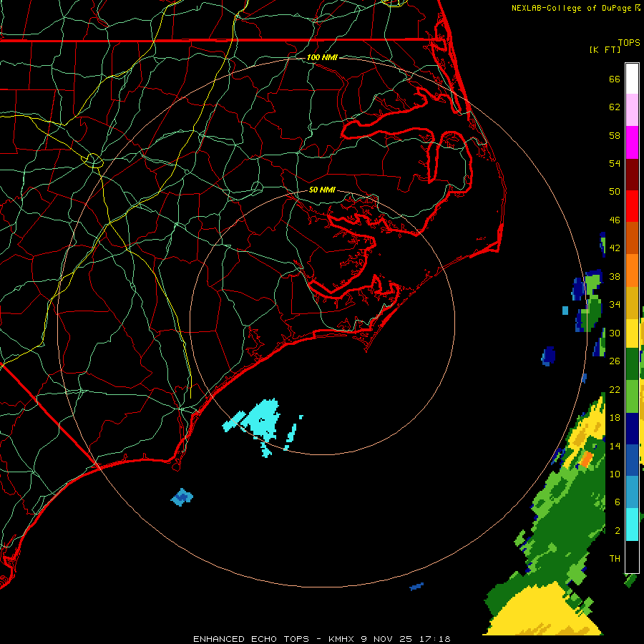The height and width of the screenshot is (644, 644).
Task: Click the large yellow echo area at bottom right
Action: point(545,612)
